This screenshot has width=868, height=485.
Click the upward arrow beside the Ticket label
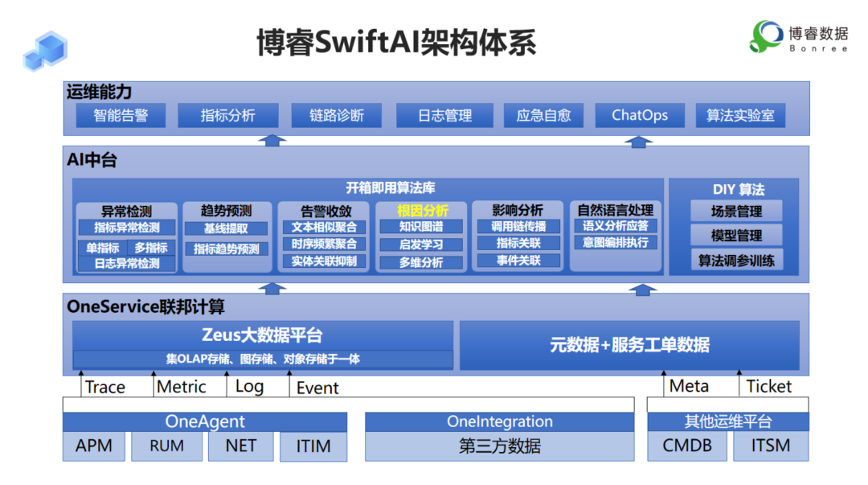pos(739,384)
